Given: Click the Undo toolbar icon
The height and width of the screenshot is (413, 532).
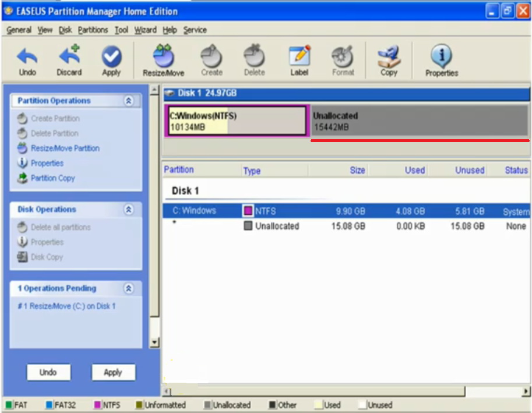Looking at the screenshot, I should [x=27, y=56].
